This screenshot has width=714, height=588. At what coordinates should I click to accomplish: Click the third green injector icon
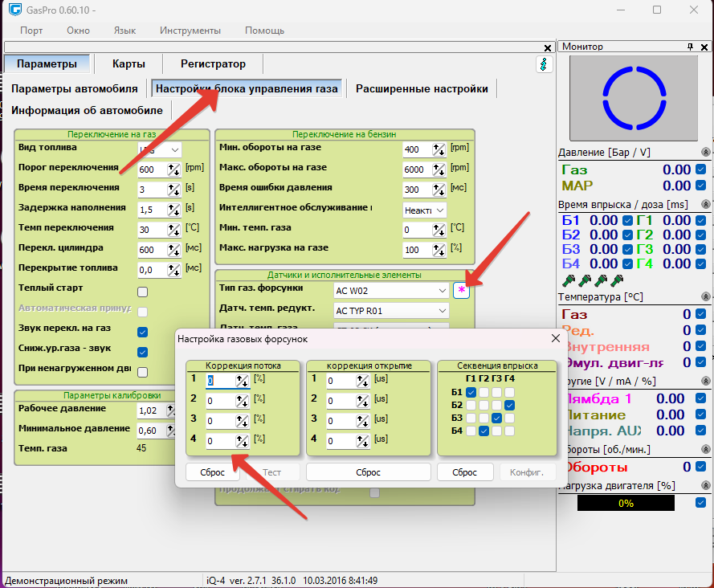tap(601, 280)
